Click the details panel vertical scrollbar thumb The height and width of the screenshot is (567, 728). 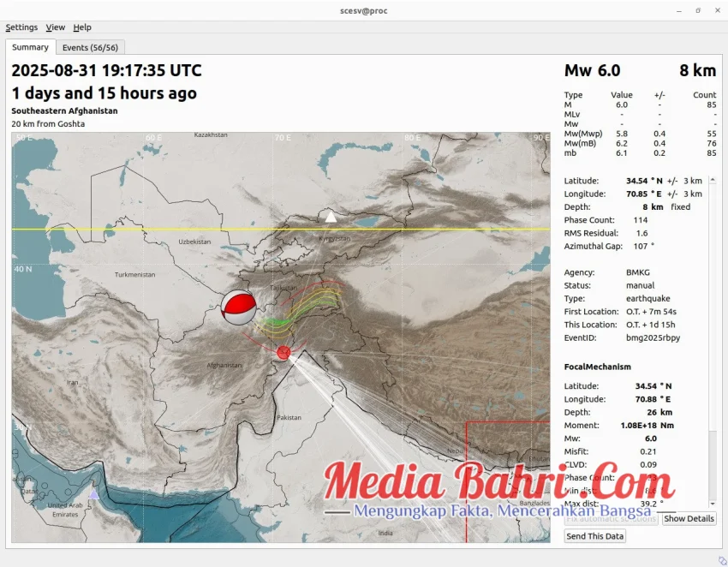click(713, 464)
